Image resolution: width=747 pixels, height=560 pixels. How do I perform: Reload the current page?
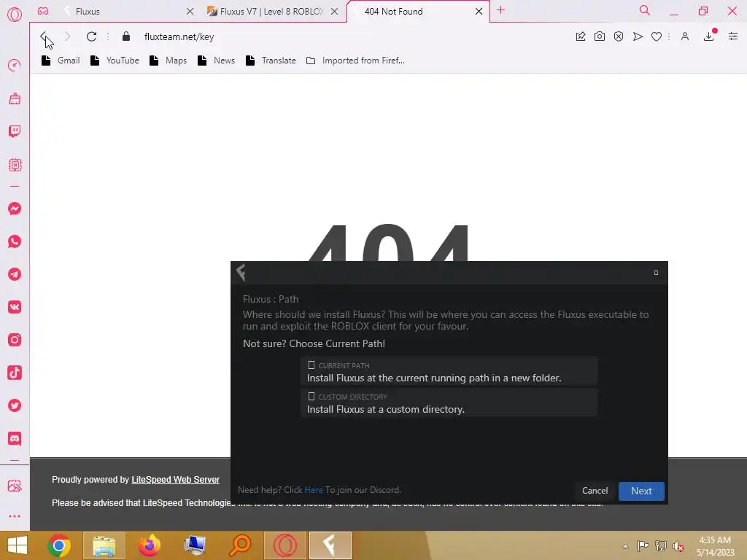tap(91, 36)
